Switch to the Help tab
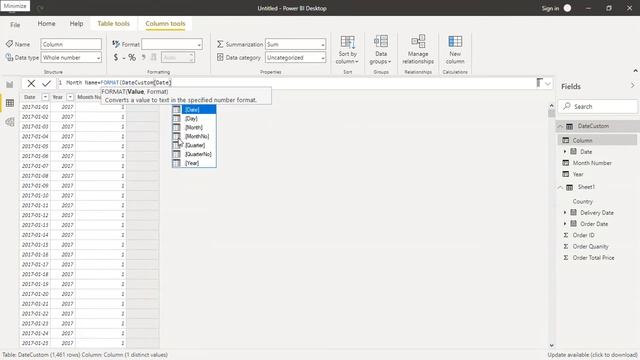This screenshot has width=640, height=360. coord(76,24)
